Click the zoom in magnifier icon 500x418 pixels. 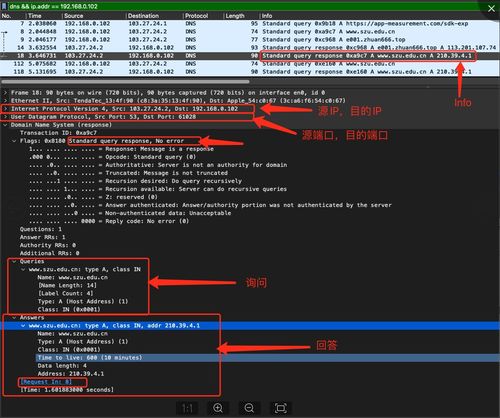tap(218, 408)
